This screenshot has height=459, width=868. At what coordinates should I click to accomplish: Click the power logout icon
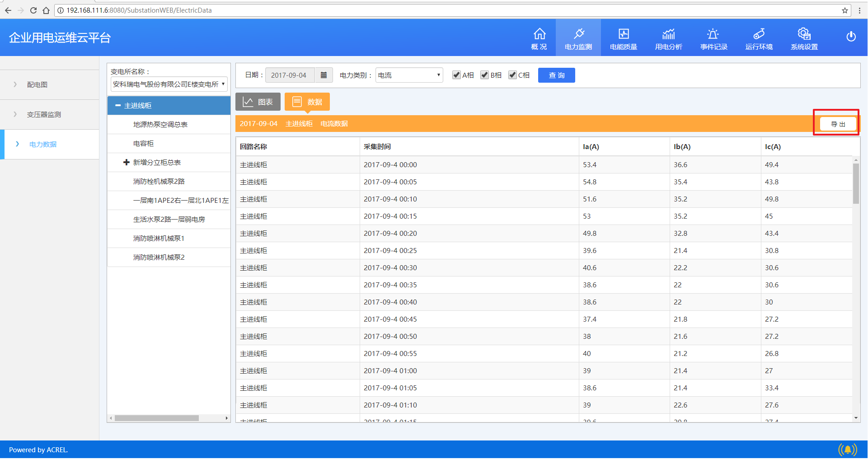click(851, 37)
